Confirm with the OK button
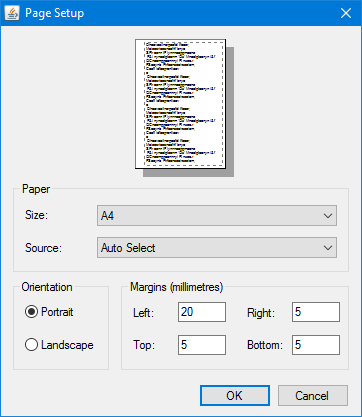Viewport: 362px width, 417px height. click(x=235, y=396)
